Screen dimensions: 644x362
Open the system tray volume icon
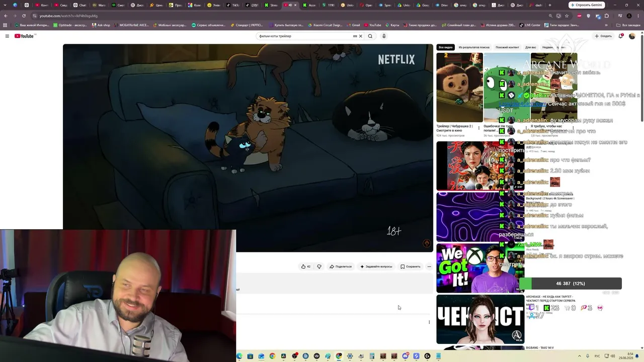click(612, 356)
